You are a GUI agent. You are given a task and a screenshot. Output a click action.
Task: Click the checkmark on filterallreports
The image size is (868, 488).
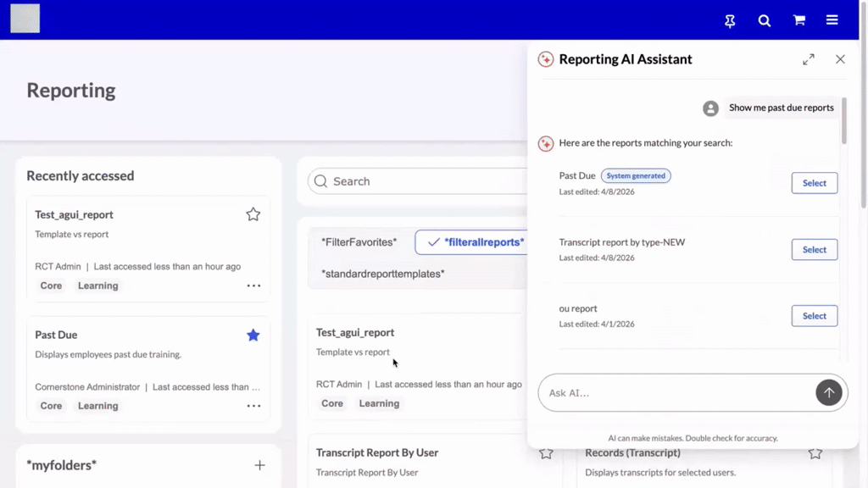coord(433,242)
